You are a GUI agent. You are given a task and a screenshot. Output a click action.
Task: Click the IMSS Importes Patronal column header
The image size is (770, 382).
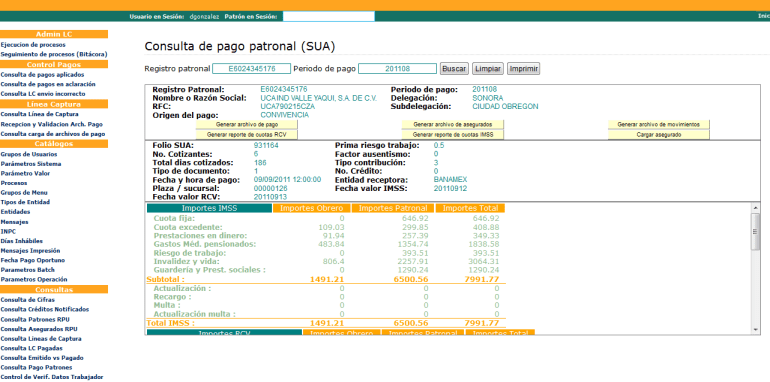pos(393,208)
